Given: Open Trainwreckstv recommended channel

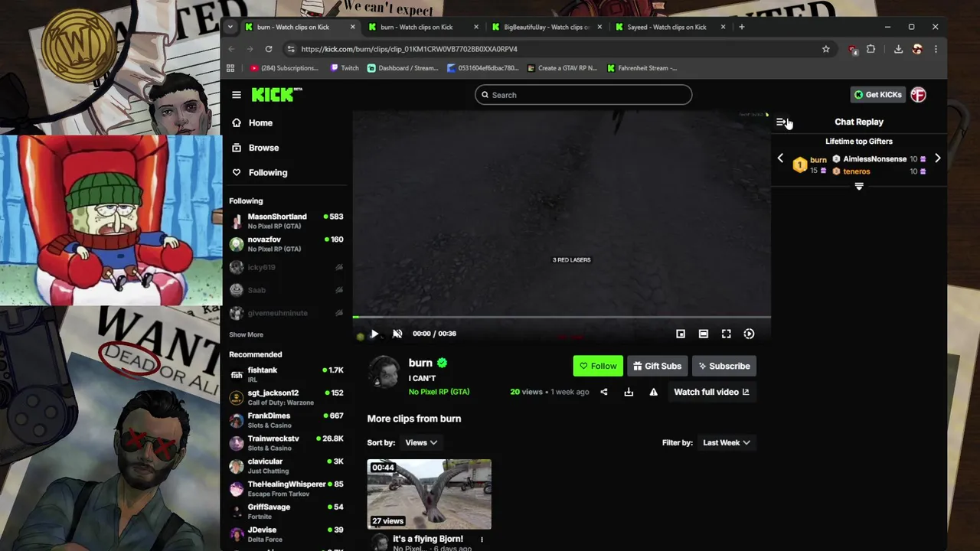Looking at the screenshot, I should click(x=286, y=443).
